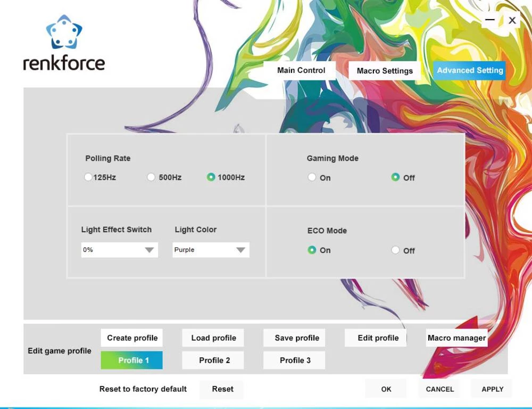Click the renkforce logo icon
532x409 pixels.
pyautogui.click(x=64, y=32)
